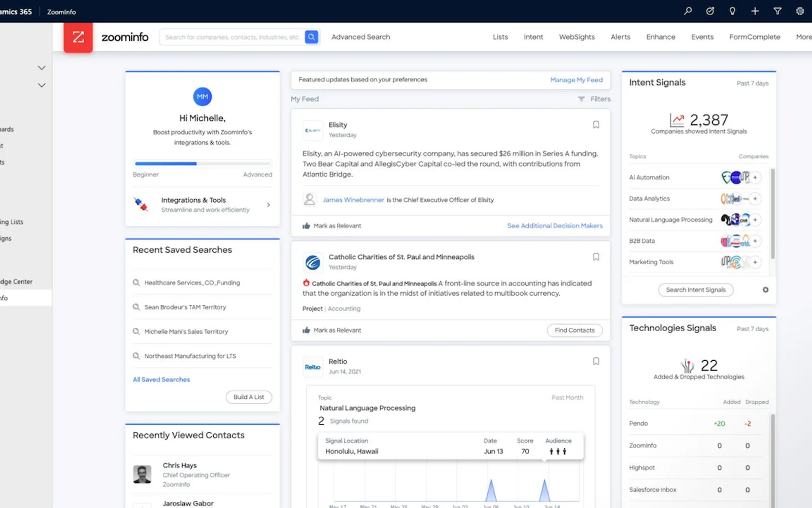The image size is (812, 508).
Task: Bookmark the Reltio feed post
Action: 596,361
